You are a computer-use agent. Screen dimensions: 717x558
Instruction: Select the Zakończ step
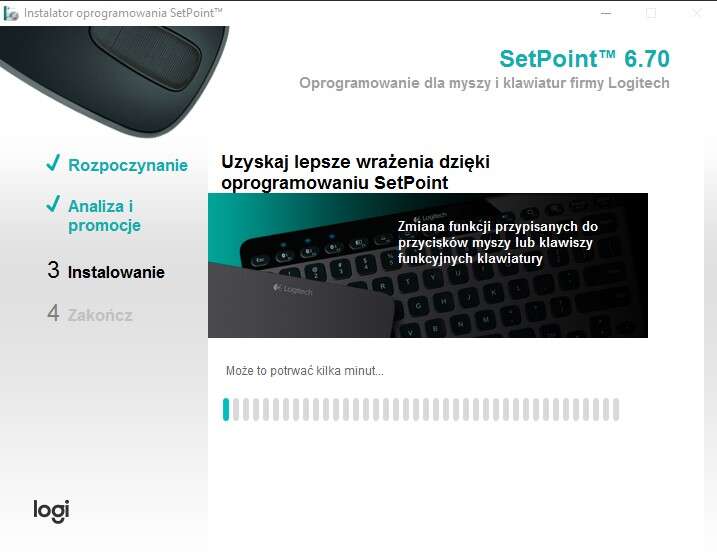click(x=100, y=315)
